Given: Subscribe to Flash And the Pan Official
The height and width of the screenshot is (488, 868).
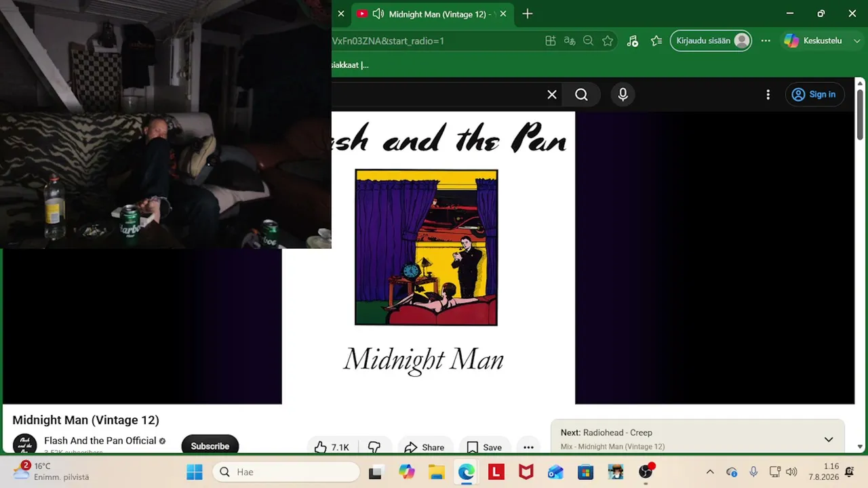Looking at the screenshot, I should [x=210, y=445].
